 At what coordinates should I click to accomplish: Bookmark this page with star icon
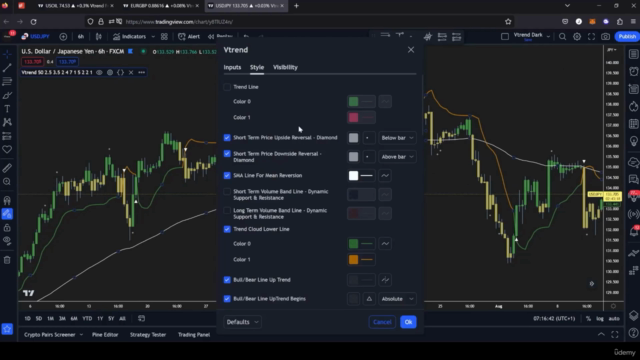(508, 22)
